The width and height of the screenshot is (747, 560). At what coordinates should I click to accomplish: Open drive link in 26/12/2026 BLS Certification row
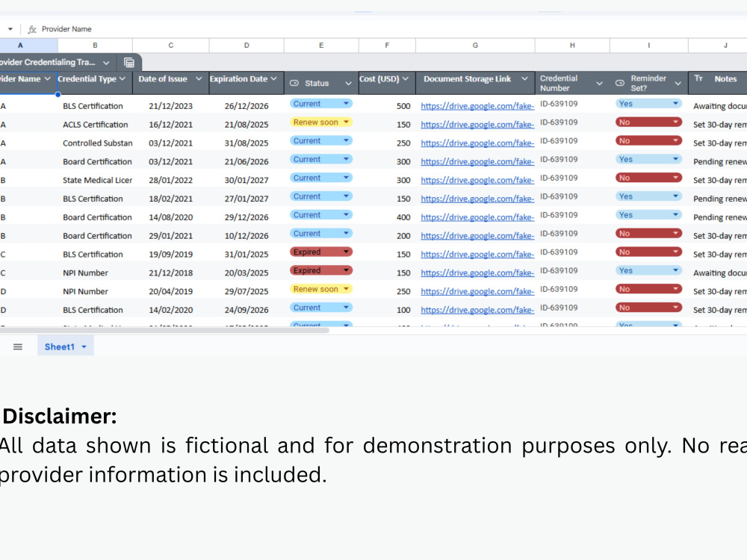pyautogui.click(x=477, y=106)
